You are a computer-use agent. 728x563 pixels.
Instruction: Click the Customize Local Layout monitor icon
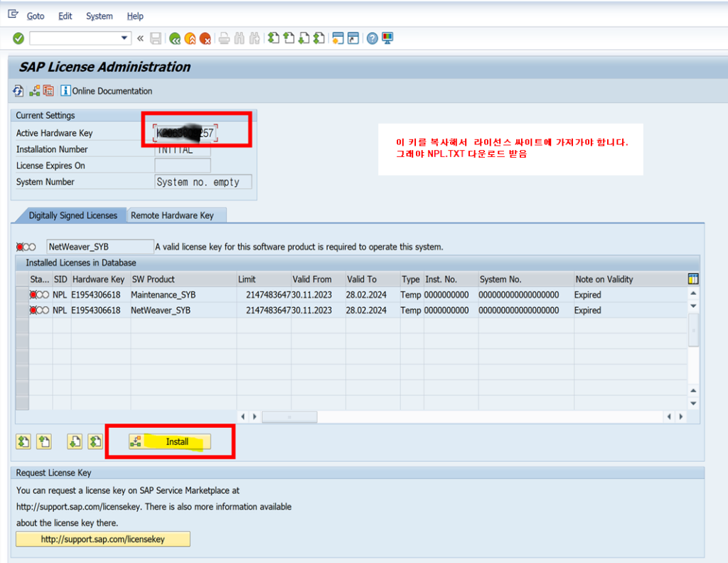[x=387, y=38]
